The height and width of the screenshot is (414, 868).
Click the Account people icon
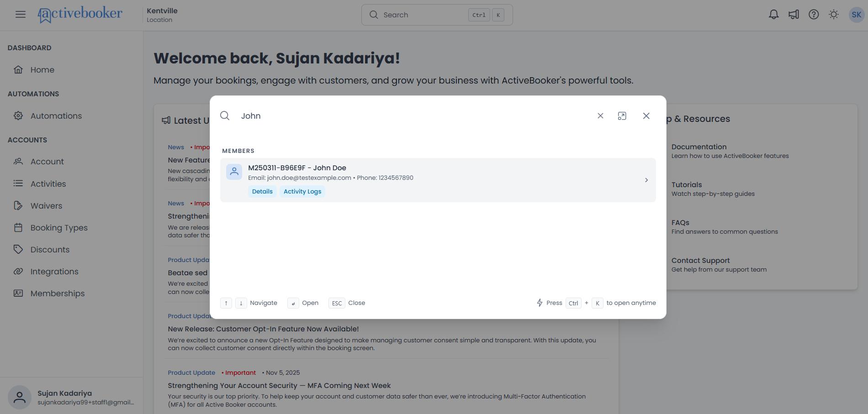click(18, 162)
